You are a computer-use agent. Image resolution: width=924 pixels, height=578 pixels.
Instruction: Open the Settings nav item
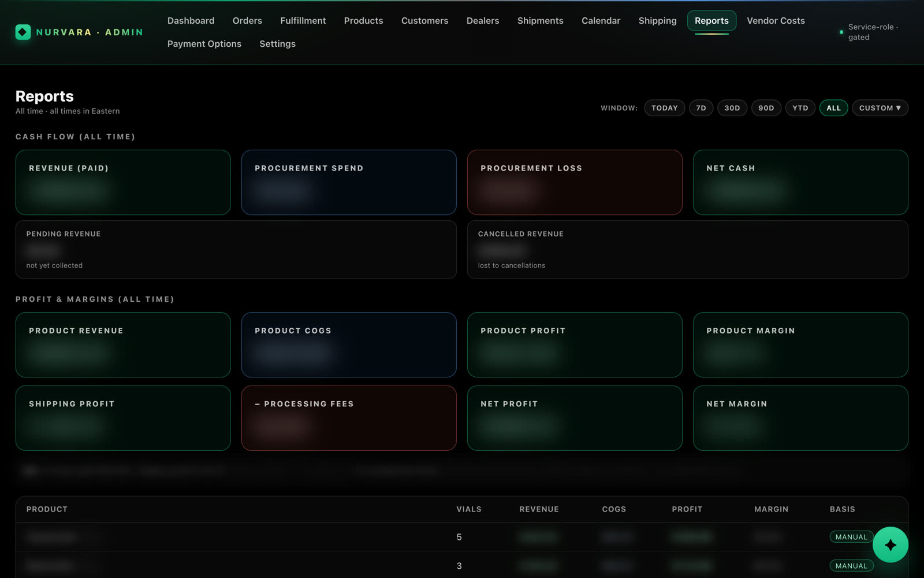point(277,44)
